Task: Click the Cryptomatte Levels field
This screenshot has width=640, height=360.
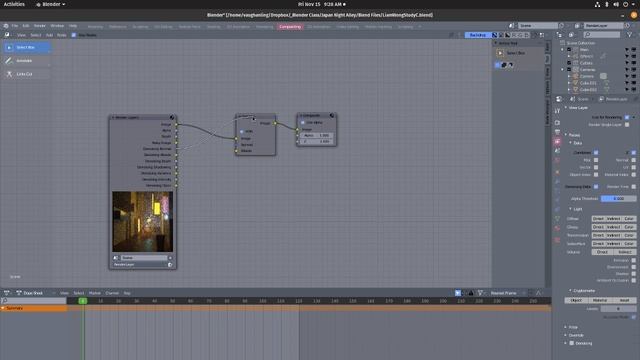Action: tap(618, 309)
